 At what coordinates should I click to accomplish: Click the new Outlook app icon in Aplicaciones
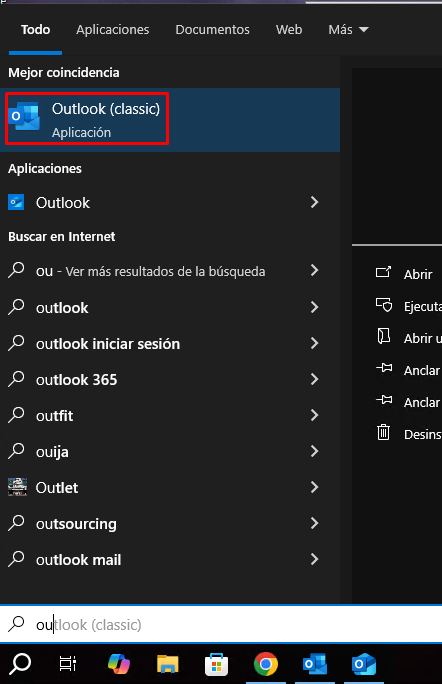coord(16,202)
